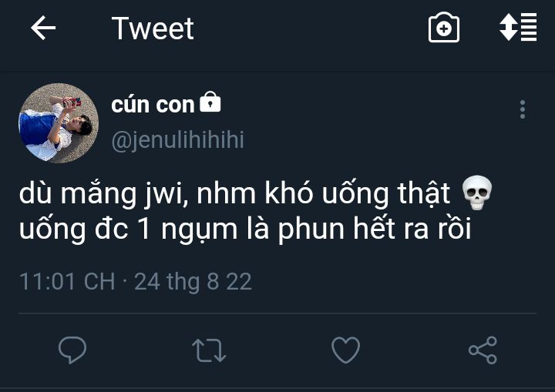Retweet this post by cún con
Image resolution: width=555 pixels, height=392 pixels.
coord(208,350)
